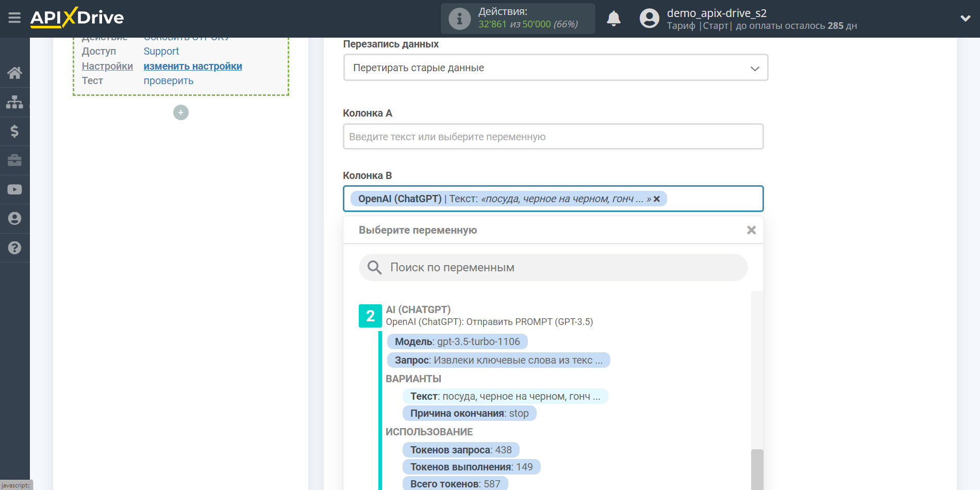980x490 pixels.
Task: Expand the account menu chevron
Action: (965, 19)
